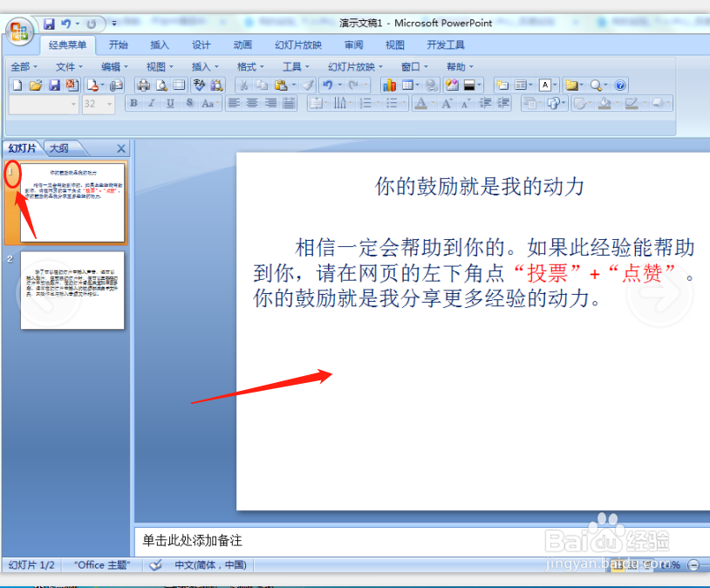
Task: Align text left
Action: coord(234,103)
